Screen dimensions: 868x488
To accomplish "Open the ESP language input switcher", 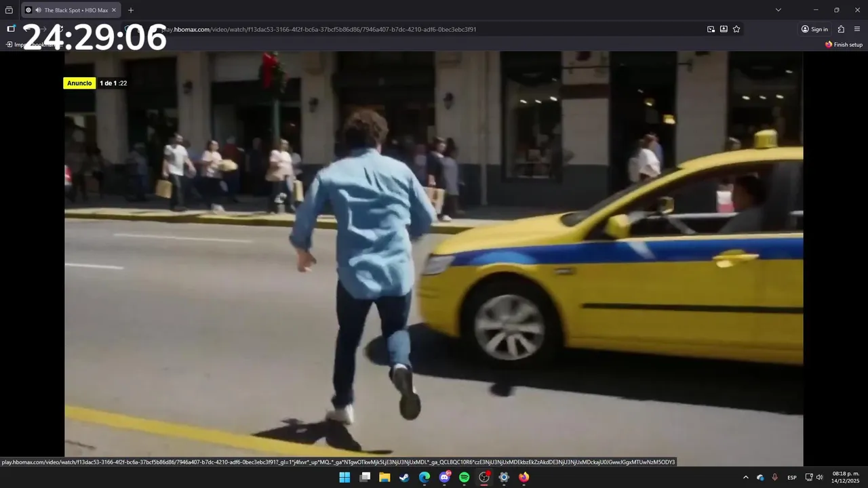I will 792,477.
